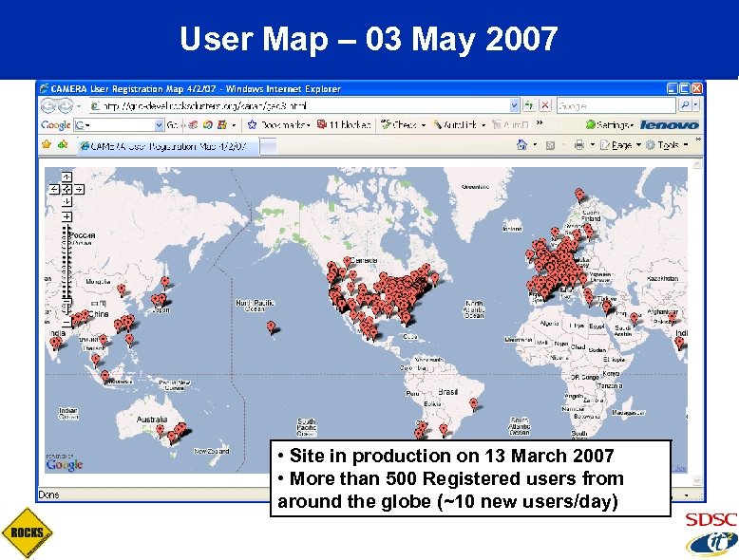Click the AutoLink toolbar button
This screenshot has height=560, width=739.
click(459, 124)
